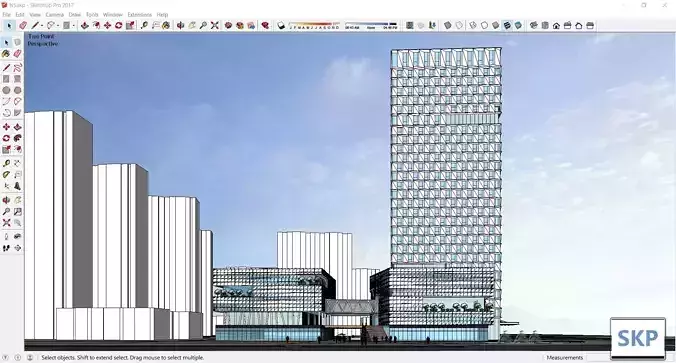Select the Follow Me tool
Screen dimensions: 676x363
coord(17,138)
